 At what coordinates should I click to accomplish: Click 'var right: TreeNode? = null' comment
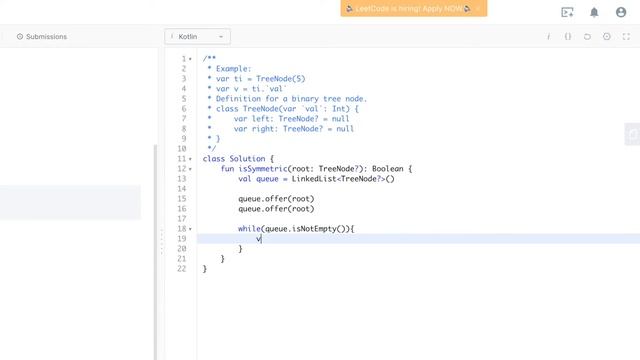point(294,129)
